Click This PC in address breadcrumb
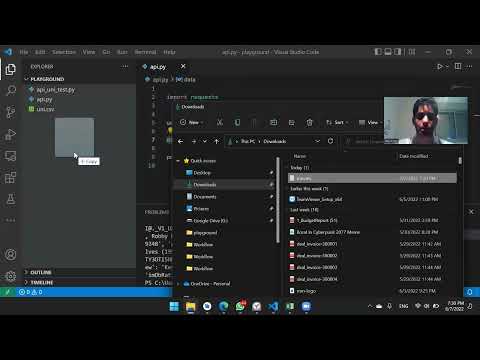The height and width of the screenshot is (360, 480). [x=248, y=141]
